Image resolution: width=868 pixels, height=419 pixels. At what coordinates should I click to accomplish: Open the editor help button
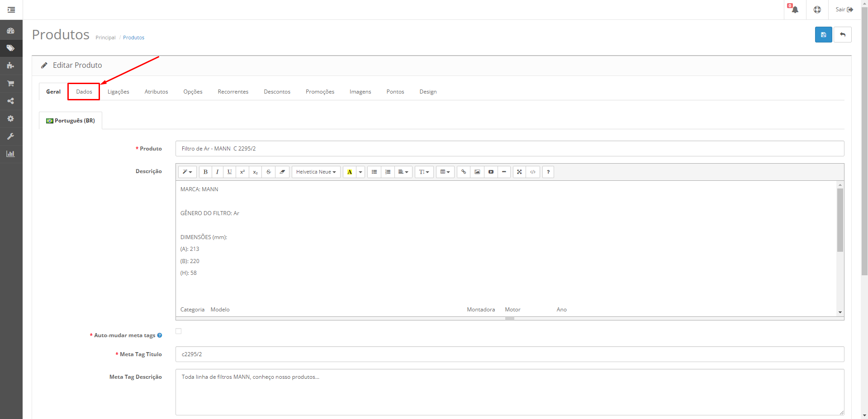[x=548, y=172]
